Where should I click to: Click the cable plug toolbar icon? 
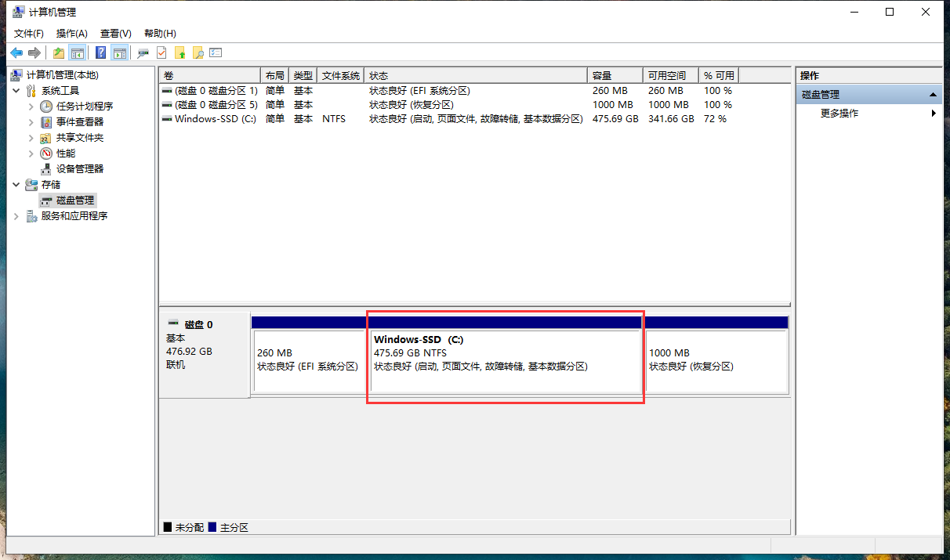[x=143, y=52]
